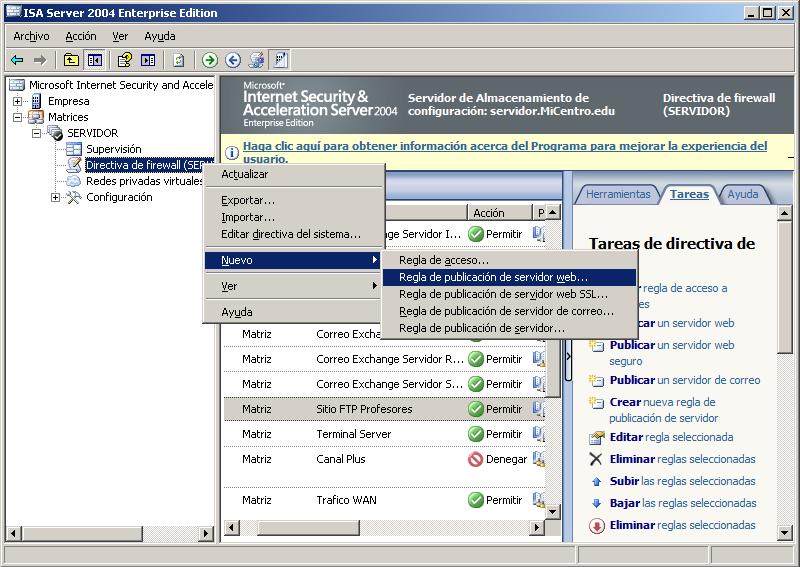Click Publicar un servidor de correo link
The height and width of the screenshot is (567, 800).
tap(685, 380)
